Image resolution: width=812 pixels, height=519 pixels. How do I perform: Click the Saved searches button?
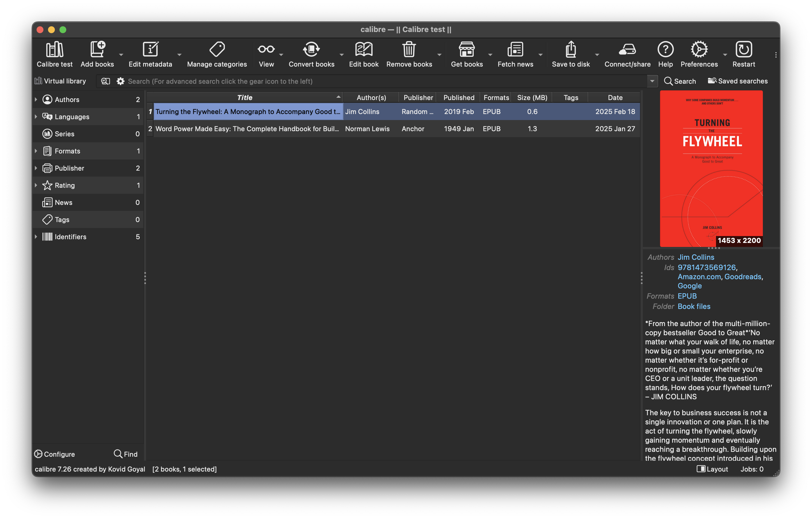(x=737, y=81)
